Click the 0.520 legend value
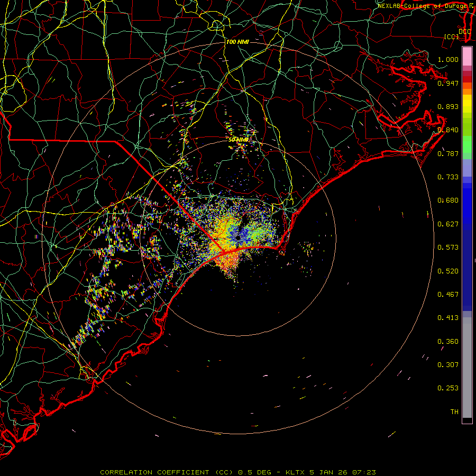Viewport: 476px width, 476px height. pos(448,271)
